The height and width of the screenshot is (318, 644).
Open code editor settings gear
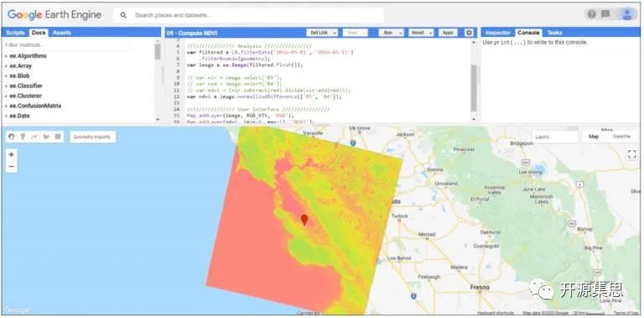469,33
